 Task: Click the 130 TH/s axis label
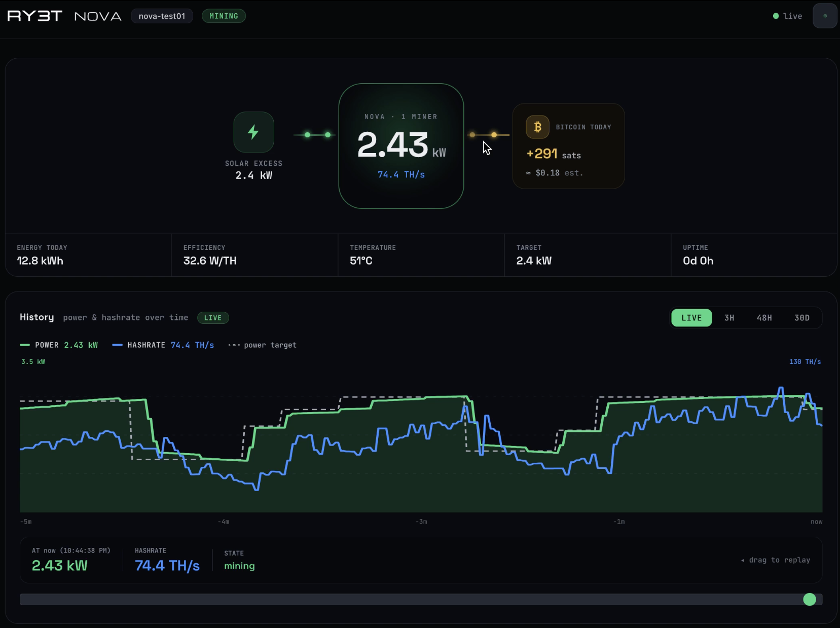point(805,362)
